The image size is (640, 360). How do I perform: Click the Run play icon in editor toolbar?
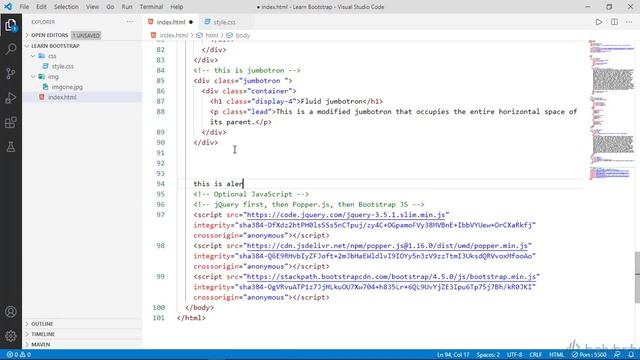pyautogui.click(x=599, y=22)
